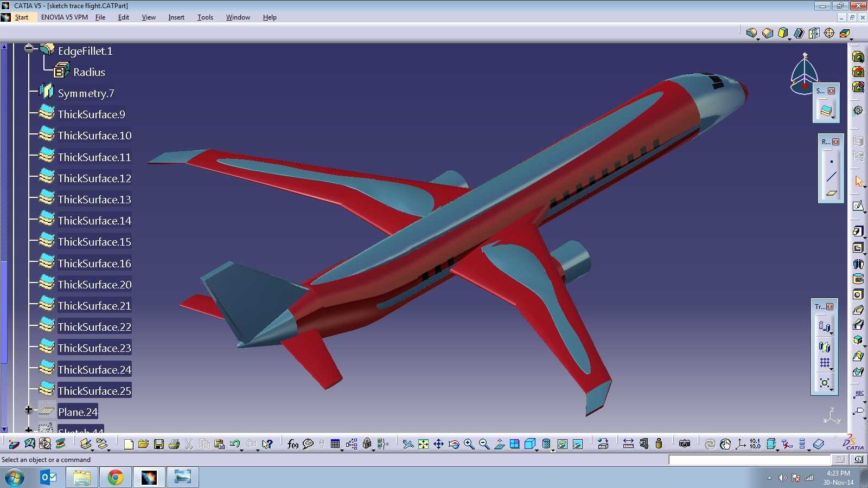Open Outlook from the taskbar
The height and width of the screenshot is (488, 868).
(x=49, y=478)
